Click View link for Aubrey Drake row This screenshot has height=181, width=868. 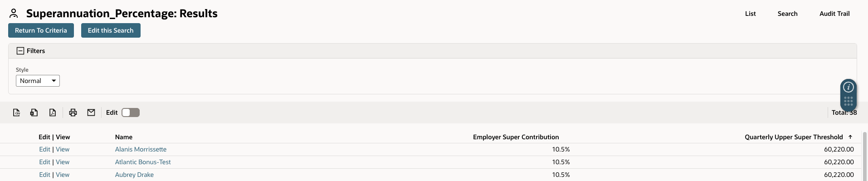click(x=63, y=175)
